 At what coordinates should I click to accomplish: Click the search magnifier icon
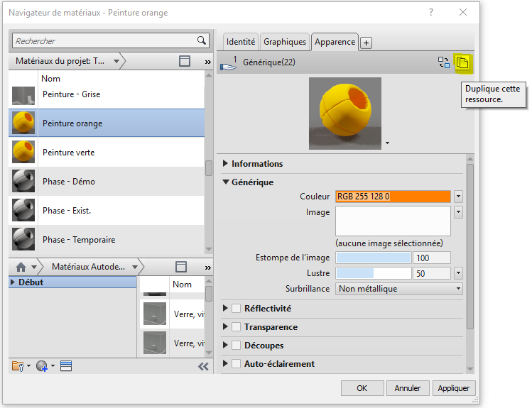pyautogui.click(x=202, y=41)
